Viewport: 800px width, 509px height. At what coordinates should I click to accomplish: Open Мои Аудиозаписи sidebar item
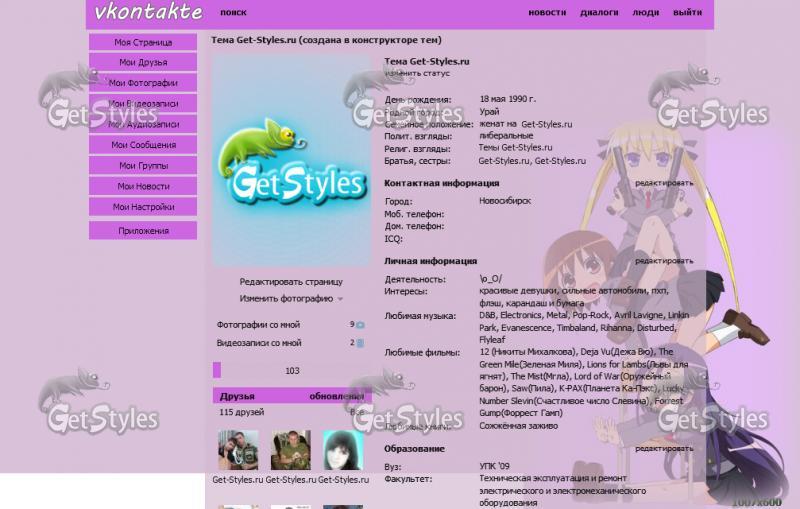pos(143,124)
